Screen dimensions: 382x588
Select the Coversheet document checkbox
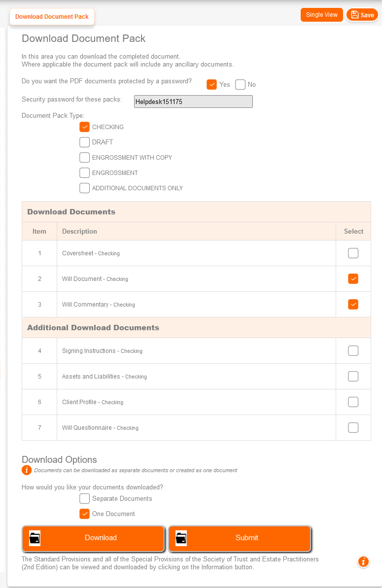coord(353,253)
